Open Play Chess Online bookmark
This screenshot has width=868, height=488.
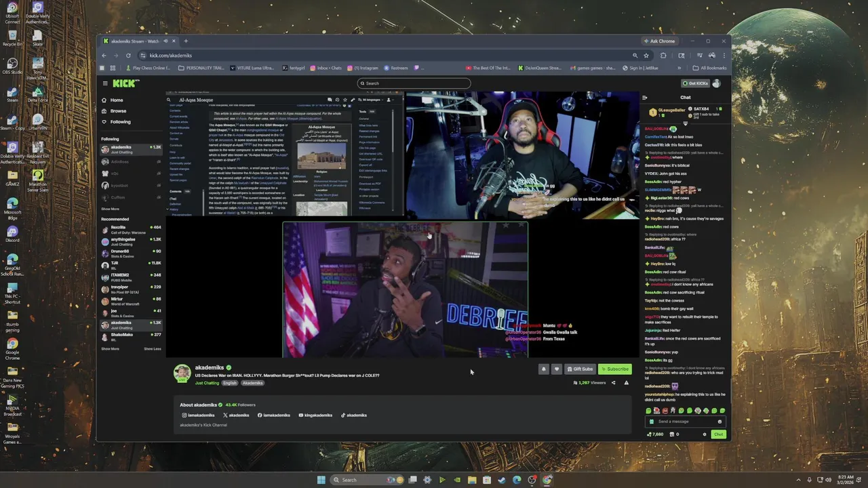148,68
